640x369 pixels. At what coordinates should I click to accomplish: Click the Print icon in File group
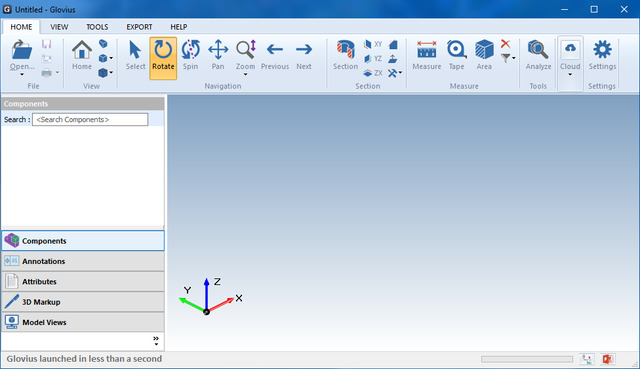click(x=47, y=73)
